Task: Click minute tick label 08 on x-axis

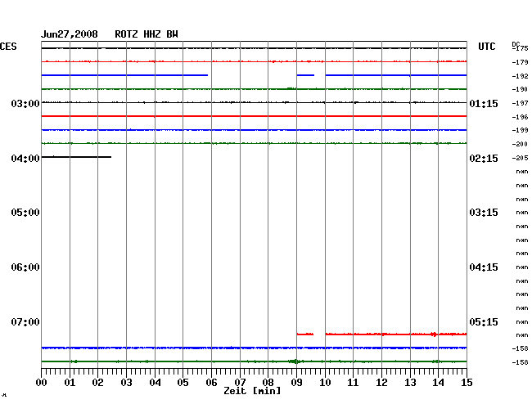Action: 268,383
